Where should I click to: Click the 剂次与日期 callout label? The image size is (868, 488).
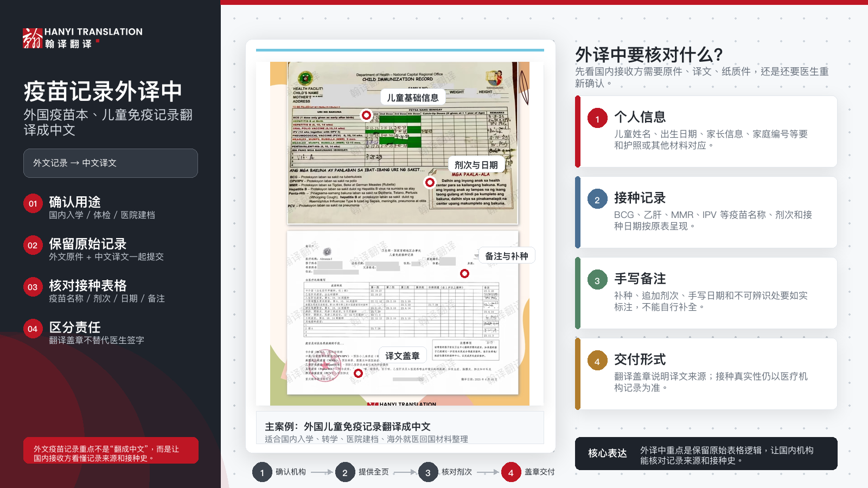click(476, 165)
